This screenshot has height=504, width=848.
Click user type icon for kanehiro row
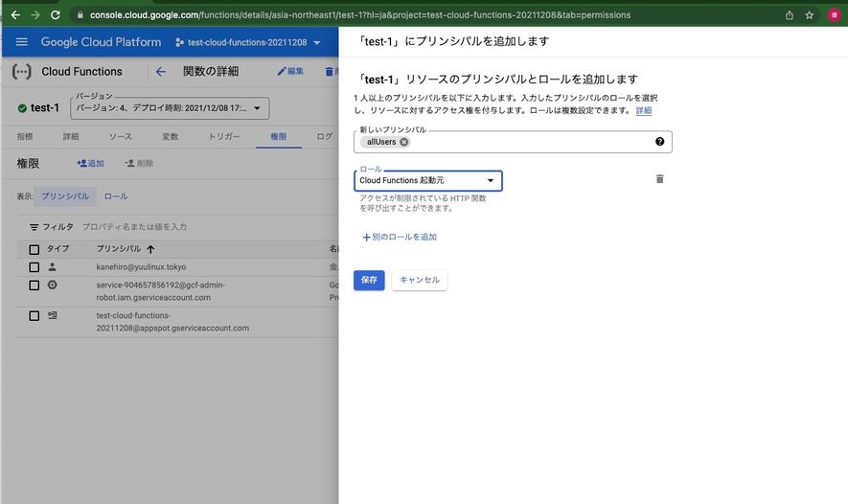(52, 266)
